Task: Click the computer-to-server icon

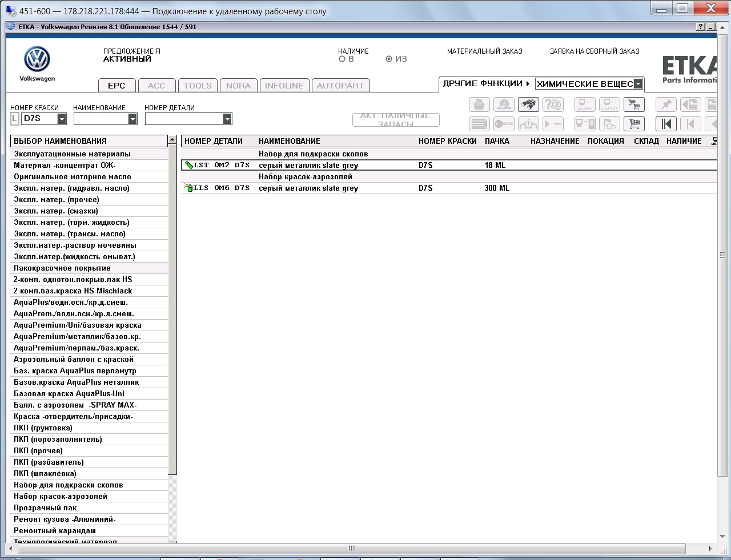Action: pos(585,124)
